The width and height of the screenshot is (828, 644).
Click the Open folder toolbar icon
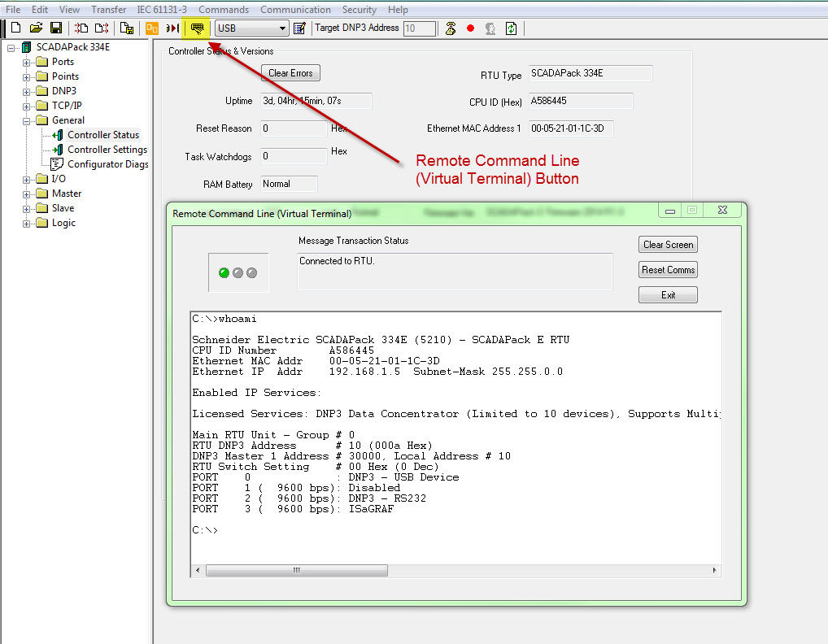[36, 28]
